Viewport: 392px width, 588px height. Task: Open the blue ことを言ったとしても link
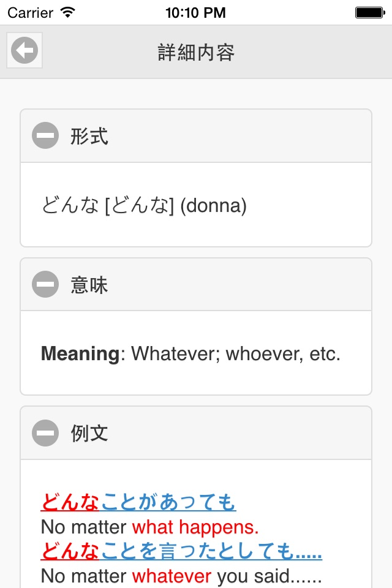[x=211, y=552]
